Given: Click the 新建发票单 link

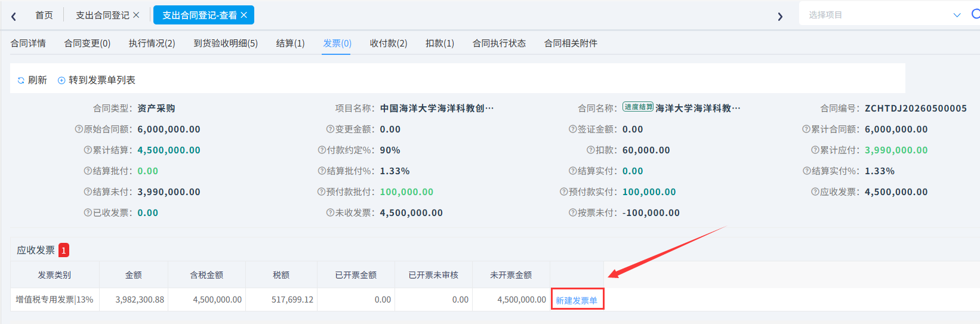Looking at the screenshot, I should click(577, 300).
